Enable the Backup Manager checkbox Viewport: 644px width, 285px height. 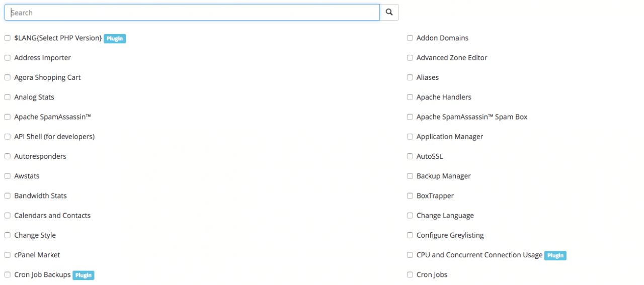coord(410,176)
